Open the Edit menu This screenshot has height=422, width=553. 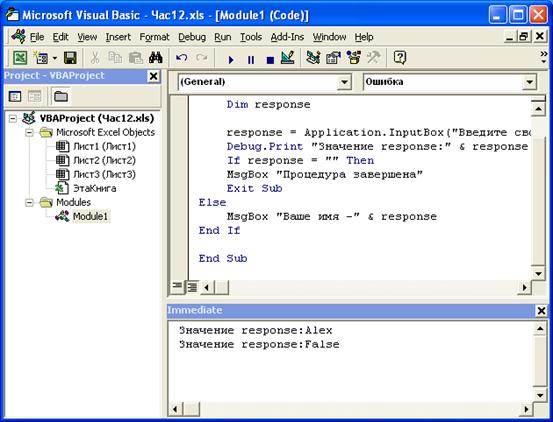(x=60, y=37)
